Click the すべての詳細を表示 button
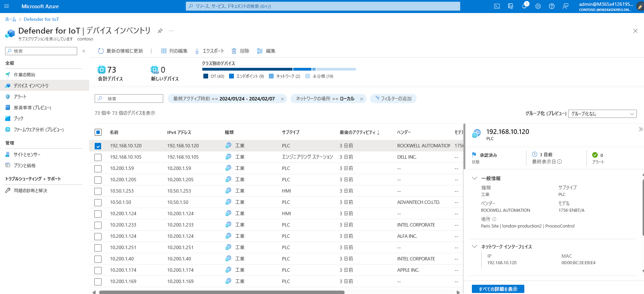Image resolution: width=644 pixels, height=294 pixels. (498, 289)
